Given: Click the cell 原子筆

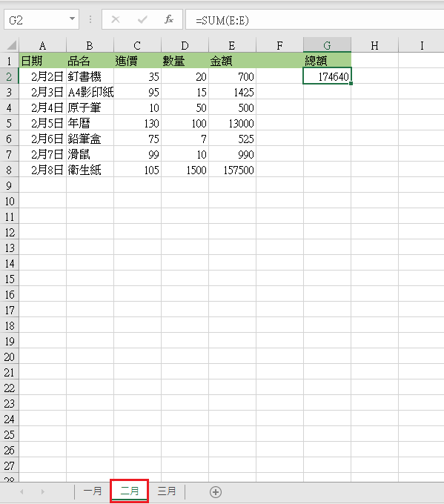Looking at the screenshot, I should pos(90,107).
